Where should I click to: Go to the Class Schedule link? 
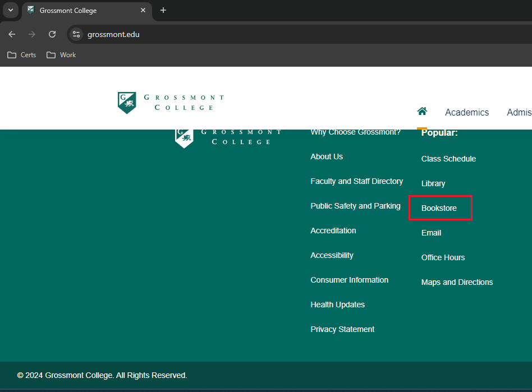pos(448,159)
